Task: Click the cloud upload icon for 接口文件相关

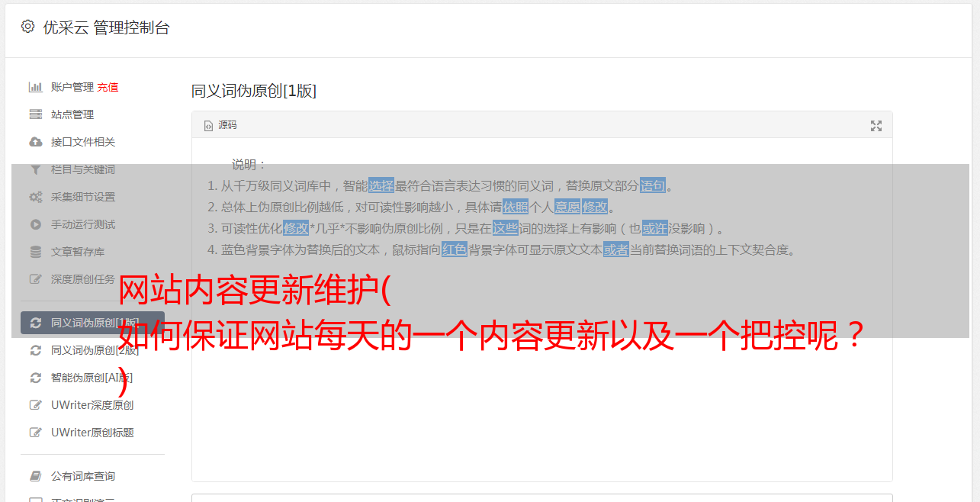Action: [35, 142]
